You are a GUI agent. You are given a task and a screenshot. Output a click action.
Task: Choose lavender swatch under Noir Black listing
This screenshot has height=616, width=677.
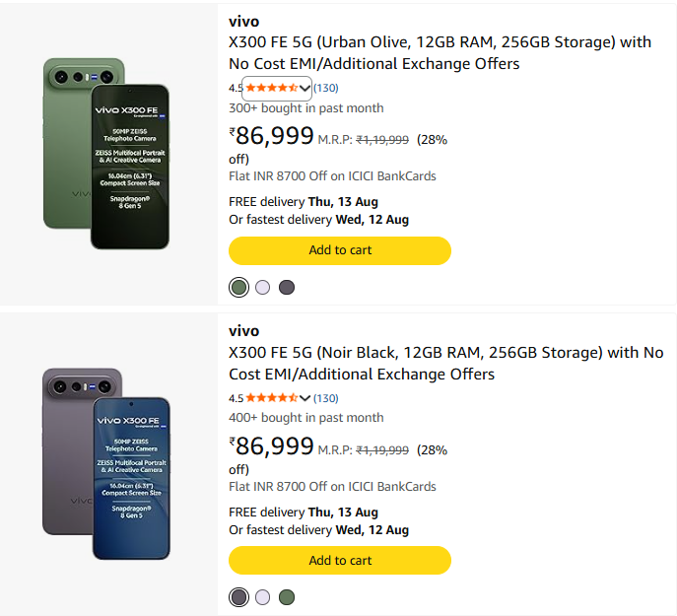[262, 597]
